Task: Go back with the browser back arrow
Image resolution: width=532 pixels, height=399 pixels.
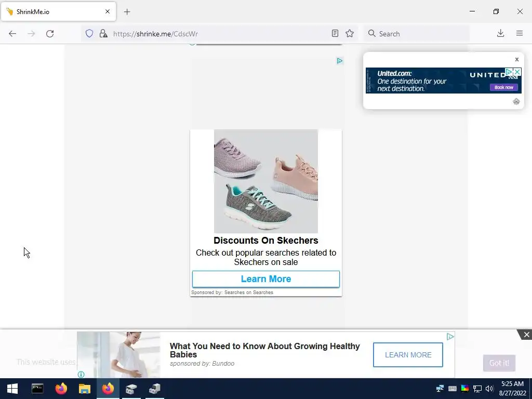Action: 12,34
